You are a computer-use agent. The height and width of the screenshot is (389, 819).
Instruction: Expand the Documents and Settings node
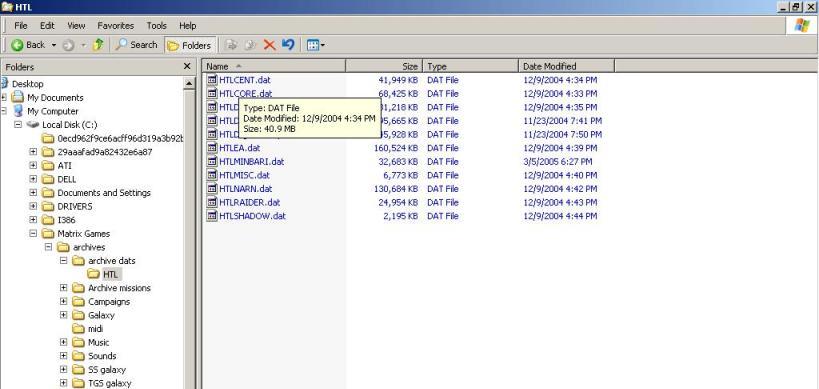(x=33, y=193)
